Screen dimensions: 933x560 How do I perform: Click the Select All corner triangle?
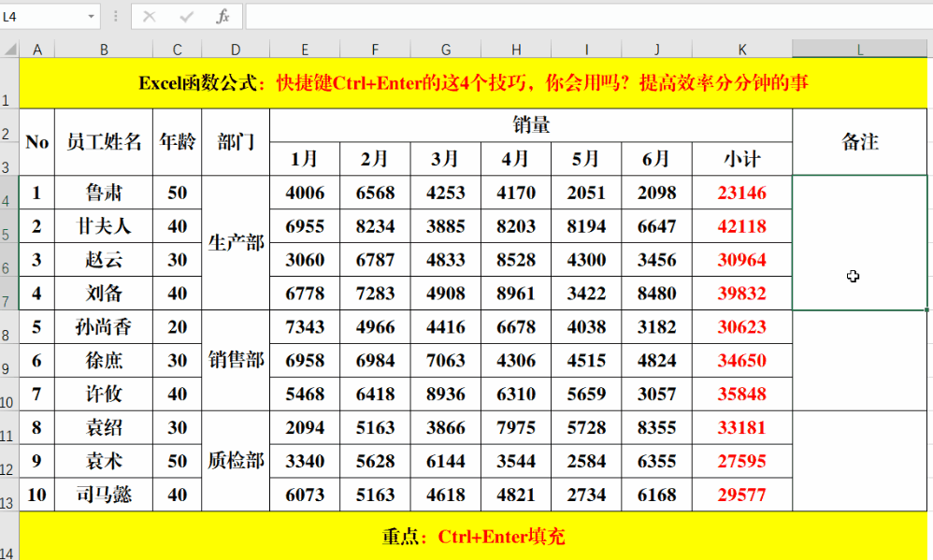pos(10,50)
